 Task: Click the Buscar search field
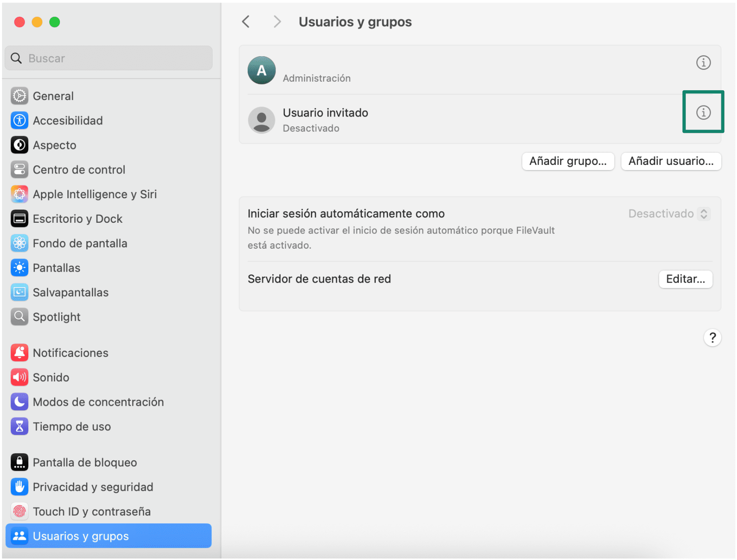[108, 58]
